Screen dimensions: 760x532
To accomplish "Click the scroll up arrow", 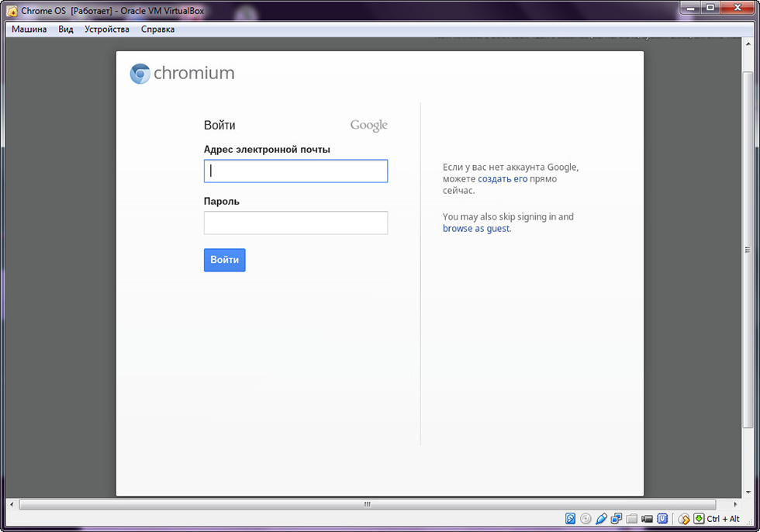I will 748,43.
